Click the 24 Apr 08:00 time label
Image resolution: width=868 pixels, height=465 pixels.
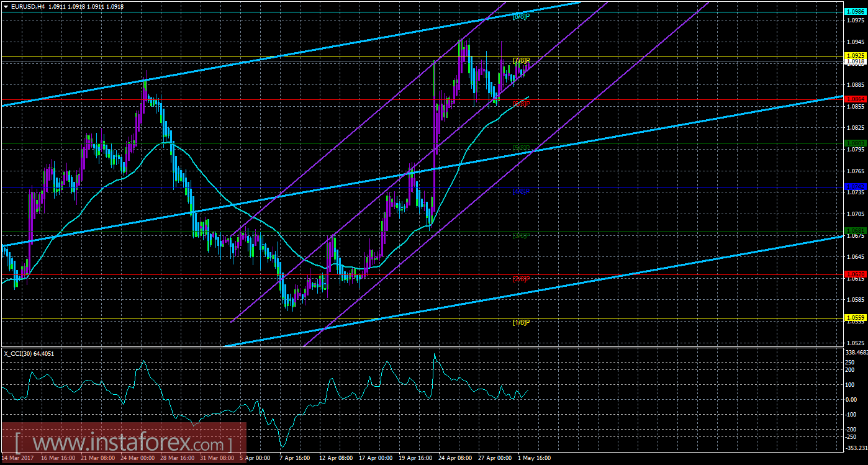click(454, 458)
